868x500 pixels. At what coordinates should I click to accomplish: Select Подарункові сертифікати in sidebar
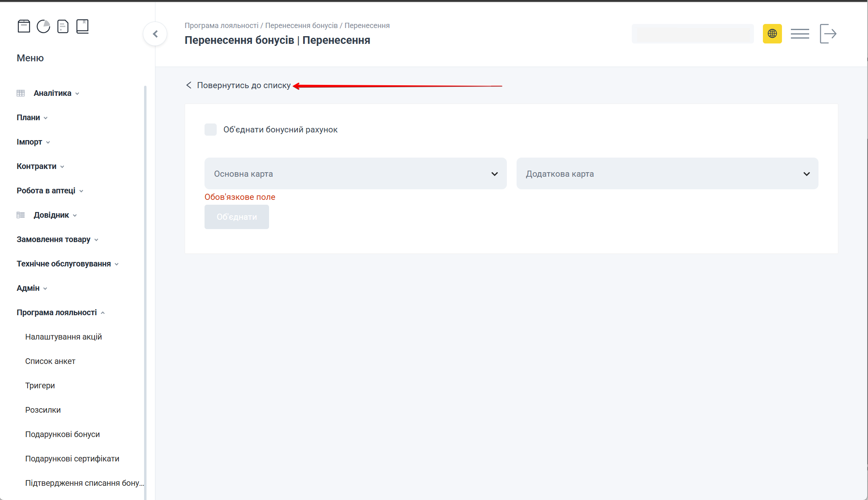(72, 459)
